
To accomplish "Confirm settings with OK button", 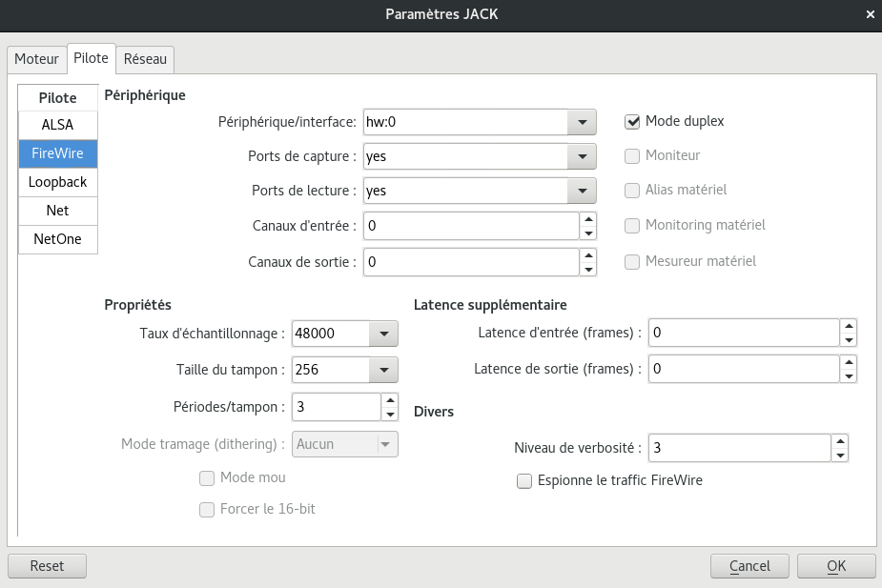I will tap(836, 566).
